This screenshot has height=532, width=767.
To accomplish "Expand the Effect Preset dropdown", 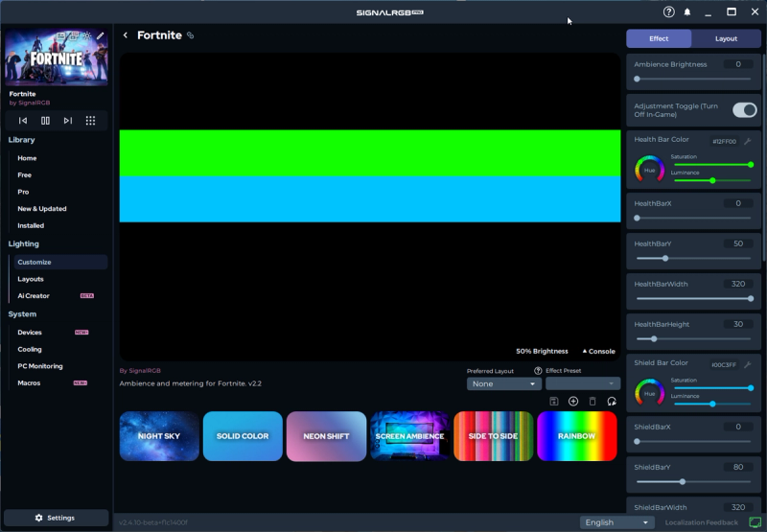I will 583,383.
